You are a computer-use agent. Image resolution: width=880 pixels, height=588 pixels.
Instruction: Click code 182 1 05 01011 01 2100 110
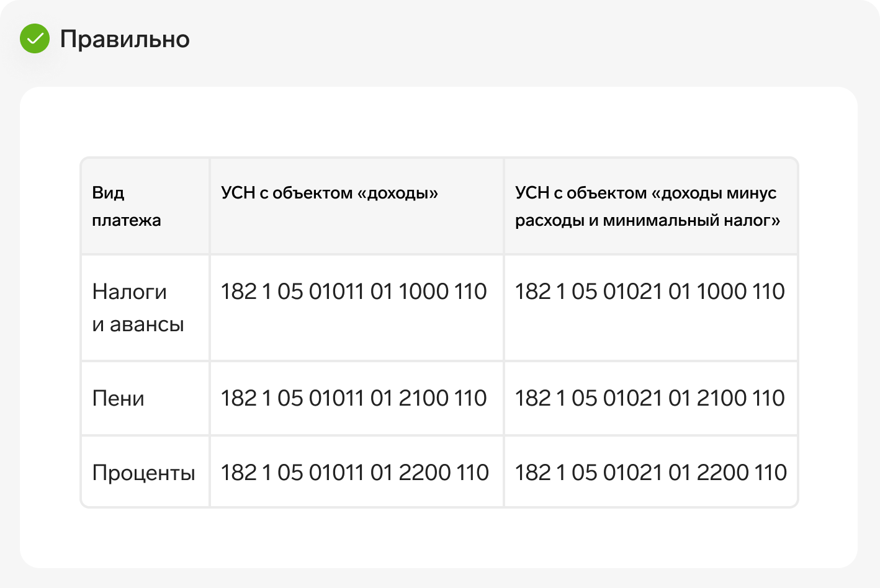point(354,398)
